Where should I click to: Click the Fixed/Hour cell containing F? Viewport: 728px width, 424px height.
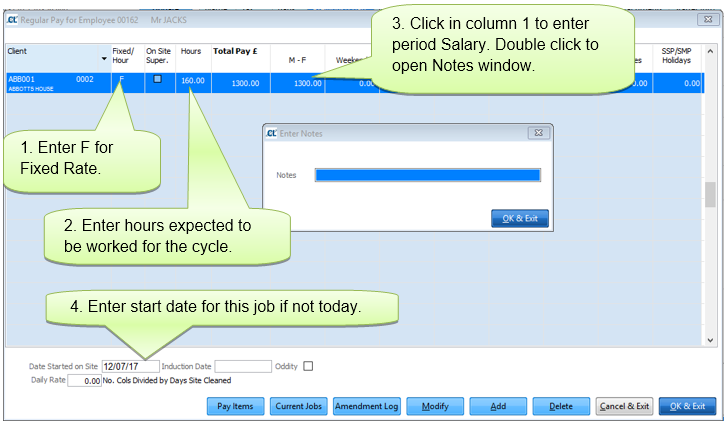[128, 82]
